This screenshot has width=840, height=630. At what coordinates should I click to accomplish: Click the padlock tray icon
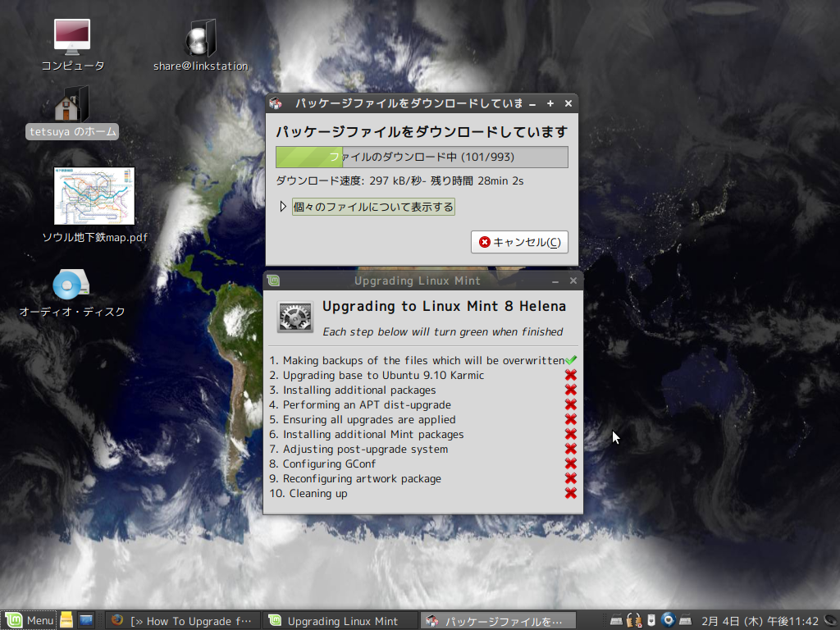pos(634,620)
